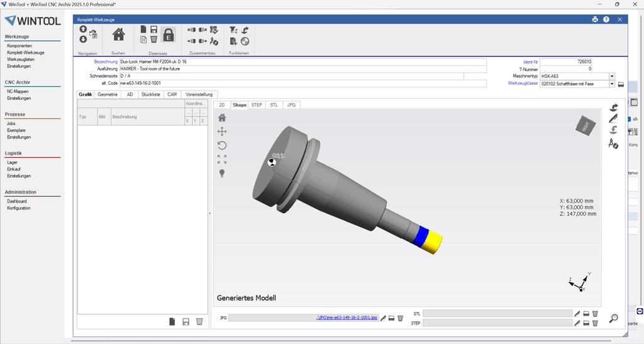Open Jobs under Prozesse
The image size is (644, 344).
coord(11,123)
